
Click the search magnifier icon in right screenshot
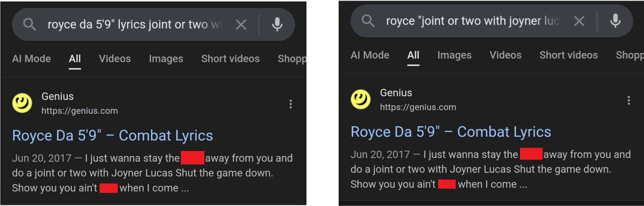tap(368, 21)
